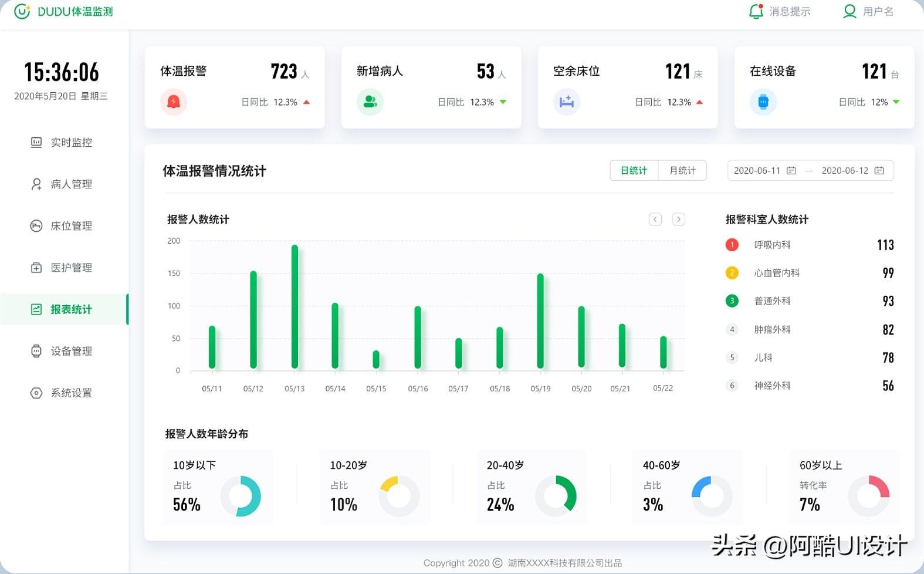Click the blue donut chart for 40-60岁
The image size is (924, 574).
(712, 496)
